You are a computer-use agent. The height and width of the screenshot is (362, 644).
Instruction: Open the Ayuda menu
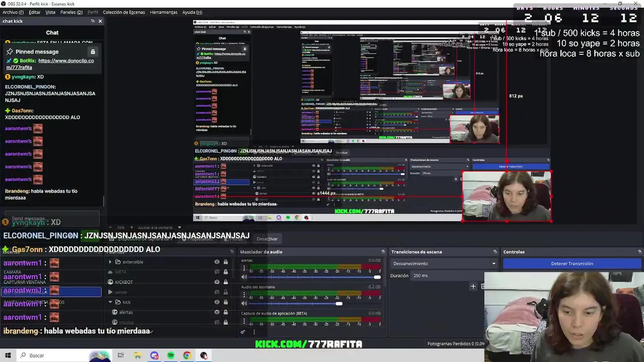tap(192, 12)
